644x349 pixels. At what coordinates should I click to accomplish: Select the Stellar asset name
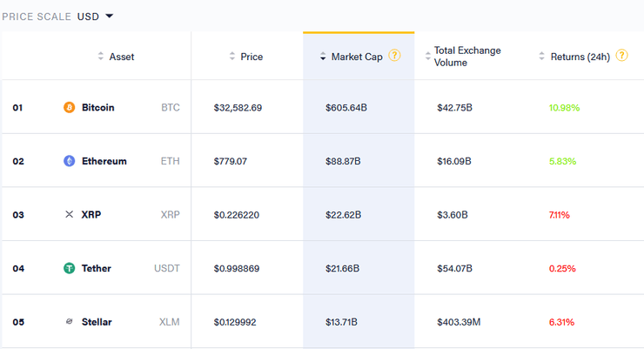pos(97,322)
